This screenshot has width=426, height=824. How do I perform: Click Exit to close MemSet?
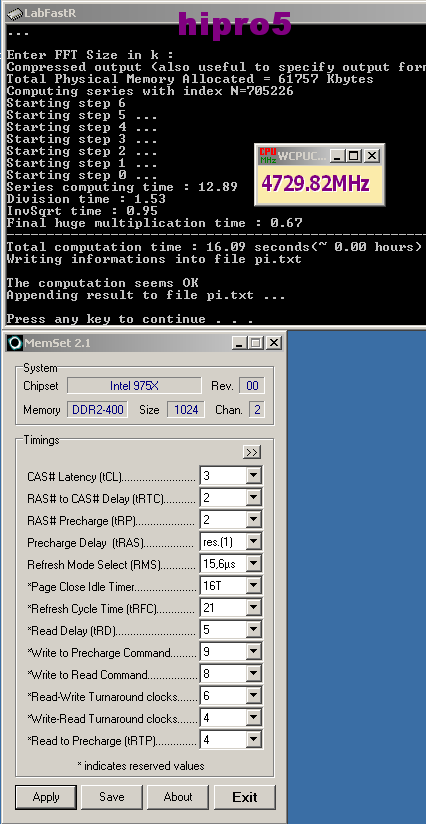[245, 797]
